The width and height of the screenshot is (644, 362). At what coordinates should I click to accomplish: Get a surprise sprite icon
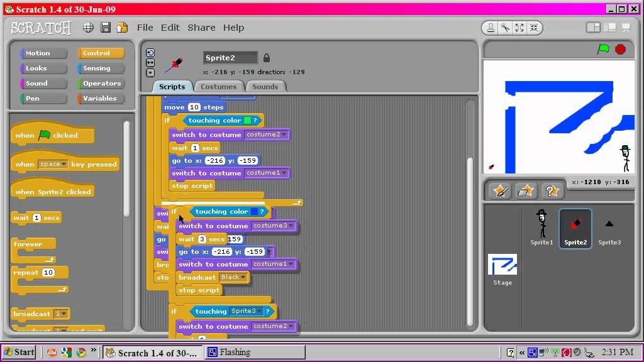pos(551,191)
